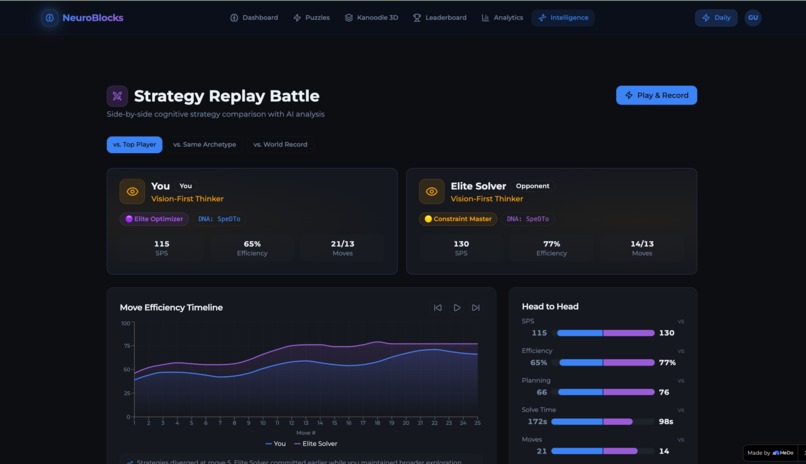Image resolution: width=806 pixels, height=464 pixels.
Task: Click the Made by badge
Action: click(x=770, y=453)
